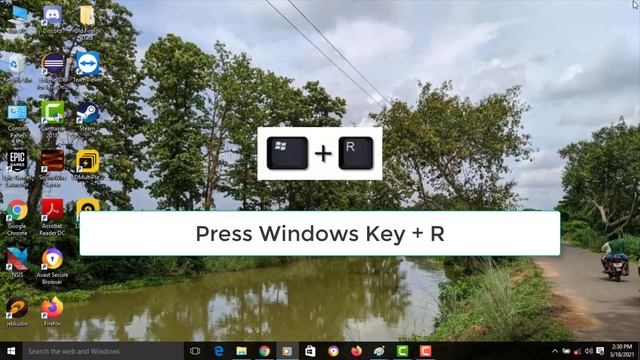640x360 pixels.
Task: Open Avast Secure Browser desktop shortcut
Action: tap(52, 266)
